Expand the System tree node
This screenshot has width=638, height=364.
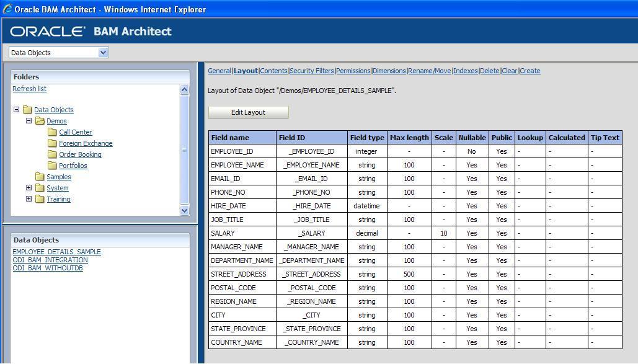[29, 188]
